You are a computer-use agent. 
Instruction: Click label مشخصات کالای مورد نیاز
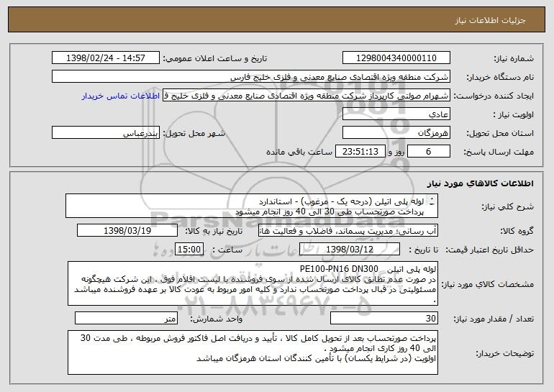(x=488, y=284)
